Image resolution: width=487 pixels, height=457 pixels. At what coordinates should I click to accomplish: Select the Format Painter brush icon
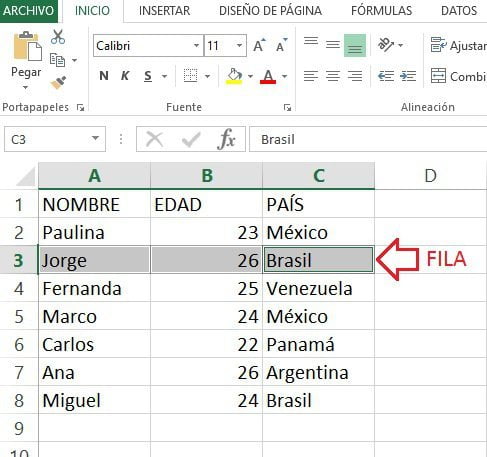click(58, 83)
